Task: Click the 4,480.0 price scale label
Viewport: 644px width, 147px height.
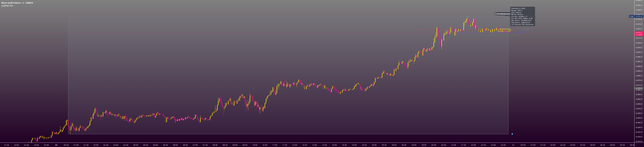Action: (639, 76)
